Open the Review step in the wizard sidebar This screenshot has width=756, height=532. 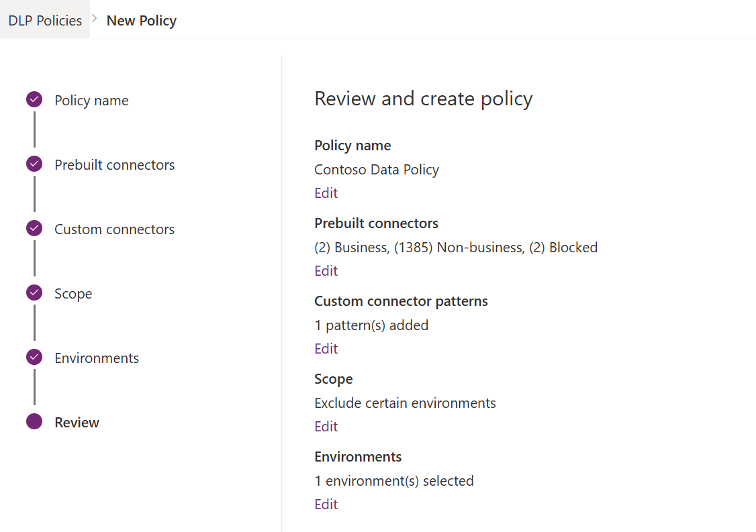click(77, 422)
